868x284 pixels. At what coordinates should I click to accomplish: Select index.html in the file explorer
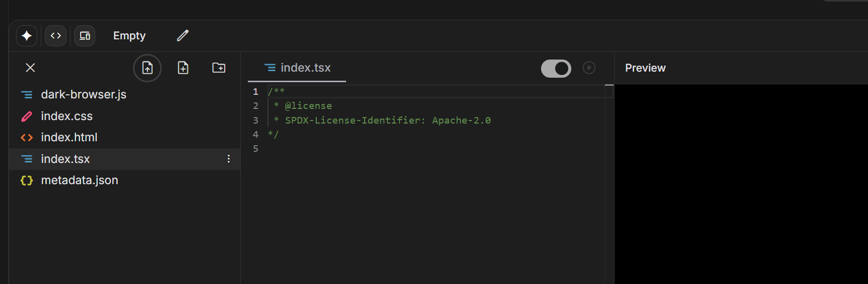69,137
